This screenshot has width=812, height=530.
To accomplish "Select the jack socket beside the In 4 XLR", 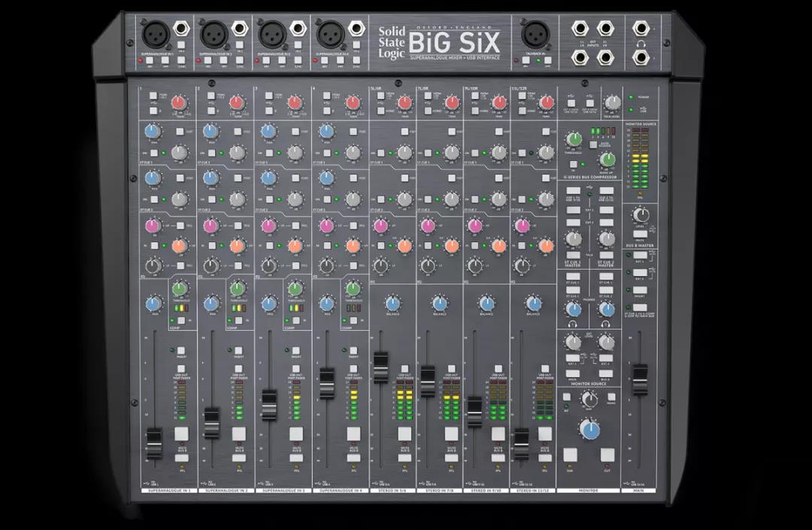I will point(357,28).
